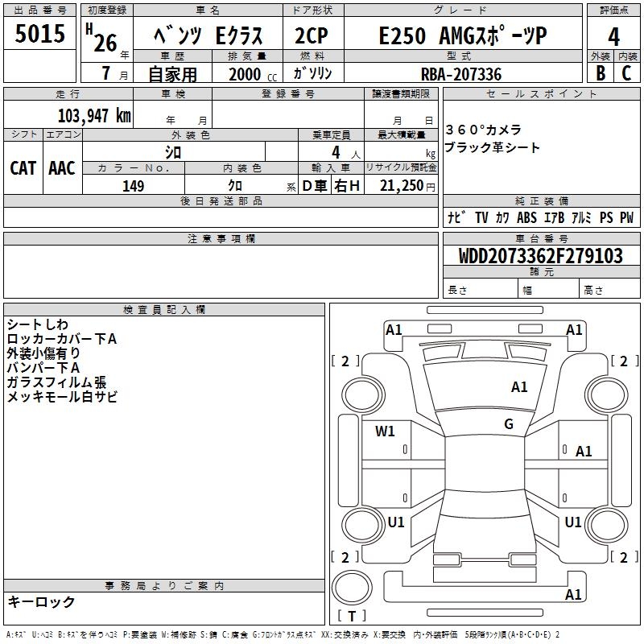Click the A1 marker on the hood

(519, 387)
